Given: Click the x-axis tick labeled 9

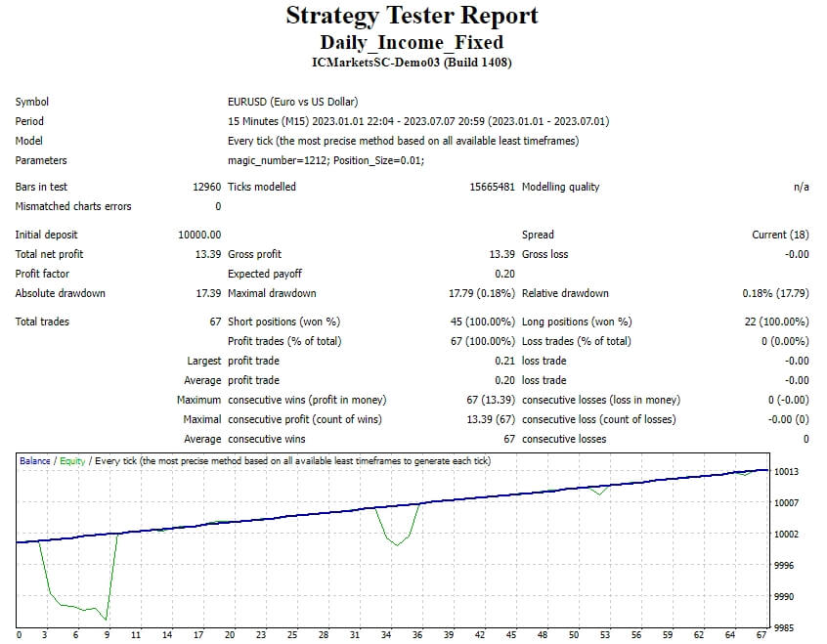Looking at the screenshot, I should (108, 634).
